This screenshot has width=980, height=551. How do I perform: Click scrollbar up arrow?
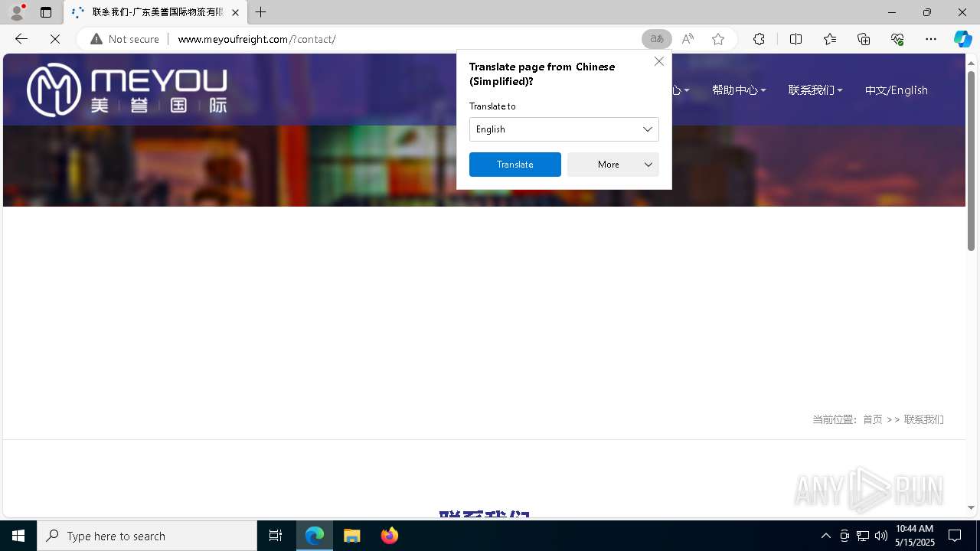pos(971,62)
